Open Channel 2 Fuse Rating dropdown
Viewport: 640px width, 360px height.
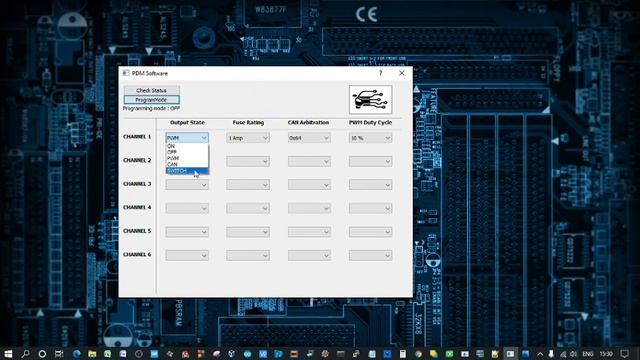[x=248, y=162]
